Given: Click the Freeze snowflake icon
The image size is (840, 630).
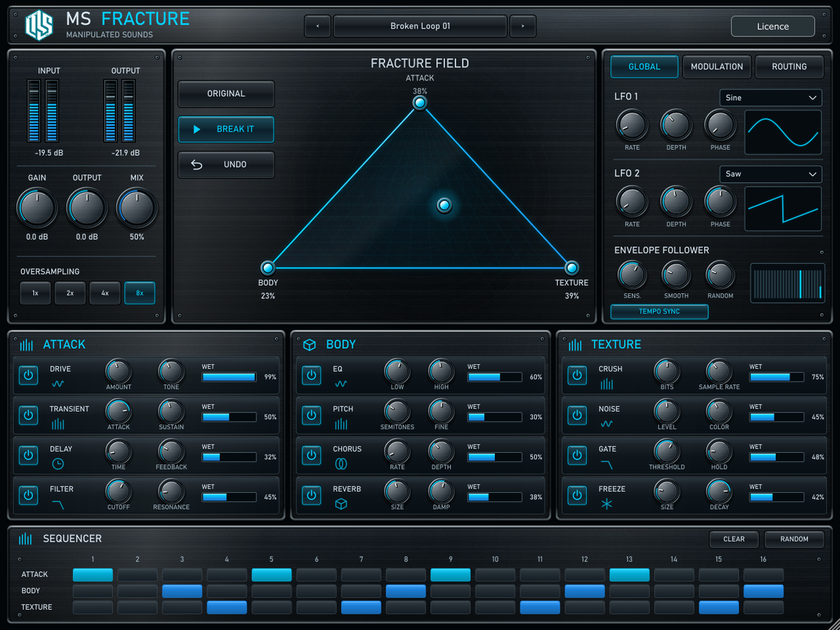Looking at the screenshot, I should [x=606, y=503].
